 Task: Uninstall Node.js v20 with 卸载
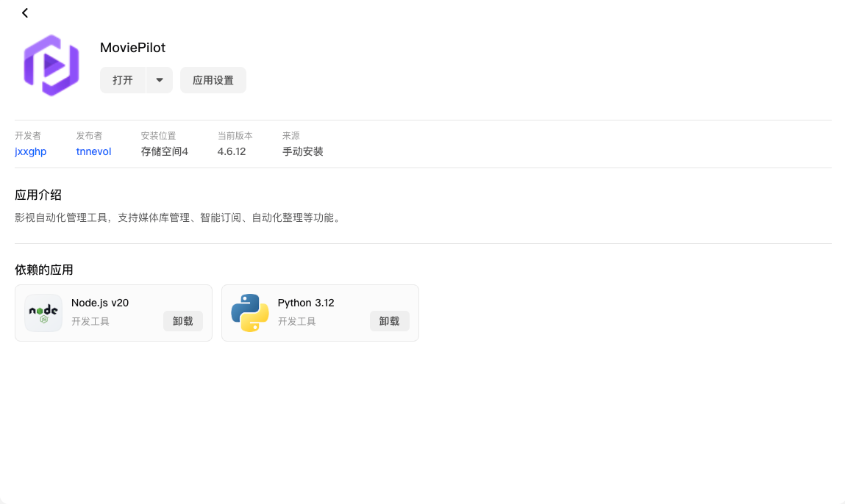click(x=182, y=321)
